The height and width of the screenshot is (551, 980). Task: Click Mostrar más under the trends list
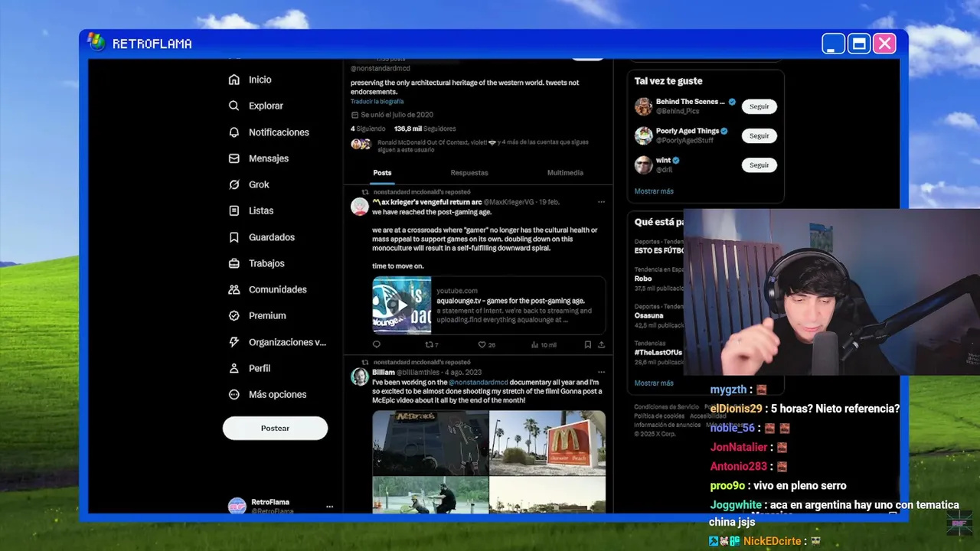(654, 383)
